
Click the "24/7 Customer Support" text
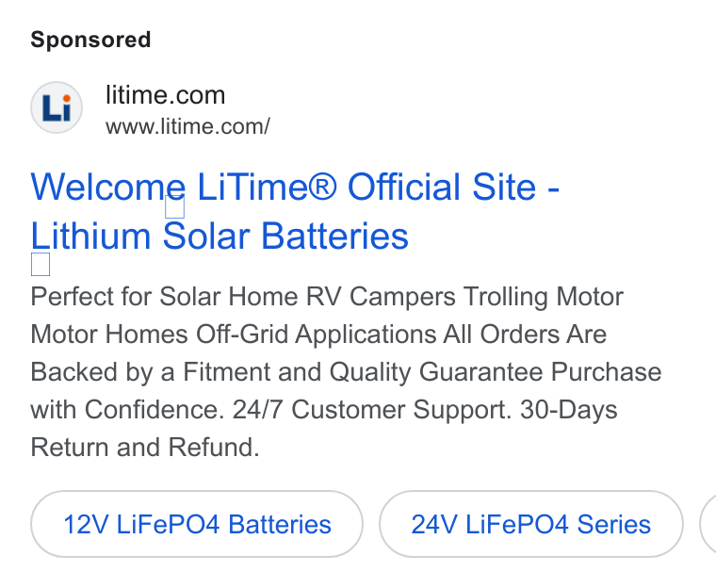click(370, 409)
